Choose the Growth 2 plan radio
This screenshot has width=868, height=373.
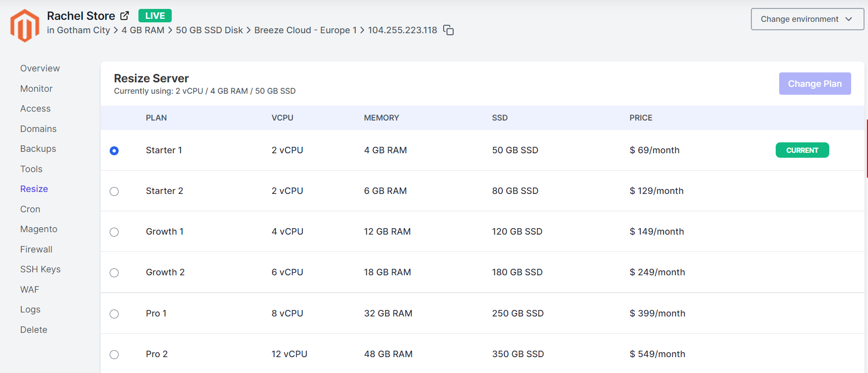[114, 272]
